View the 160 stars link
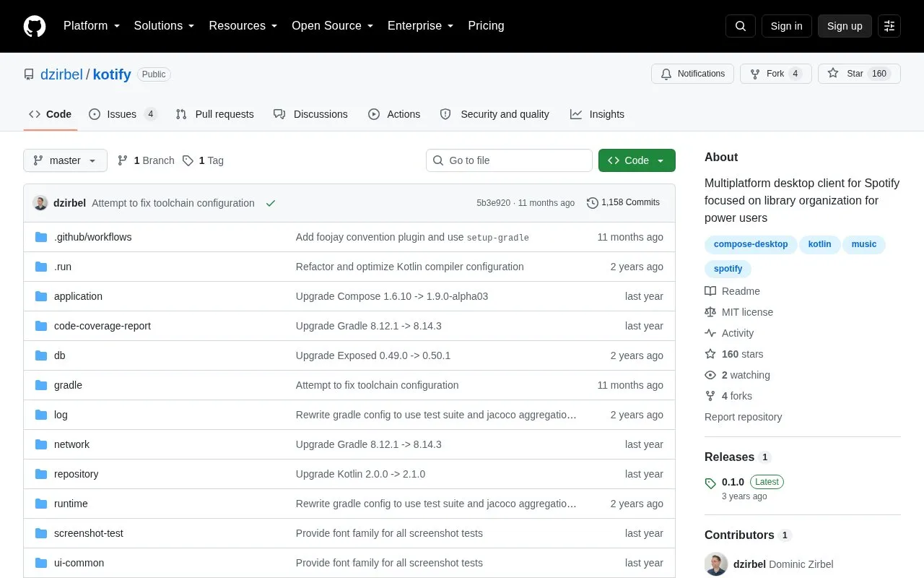 (x=734, y=354)
